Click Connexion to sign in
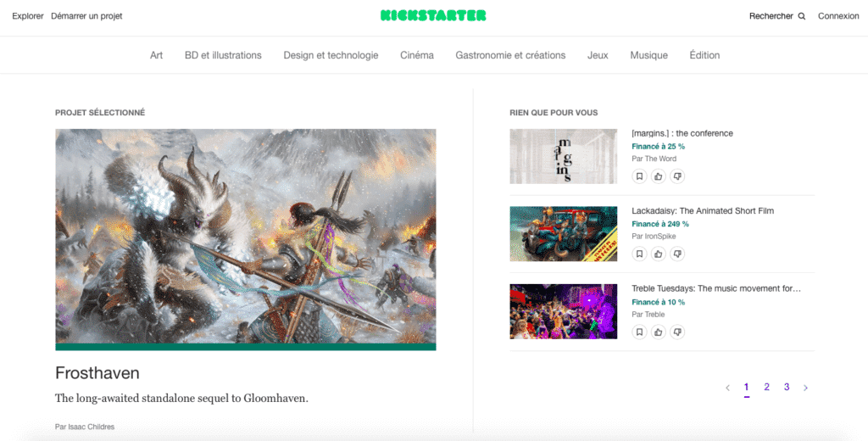The image size is (868, 441). click(838, 16)
